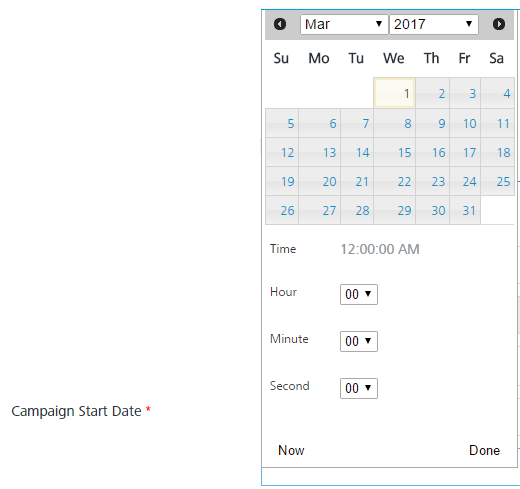Choose day 10 on Friday
This screenshot has width=520, height=489.
[x=465, y=123]
